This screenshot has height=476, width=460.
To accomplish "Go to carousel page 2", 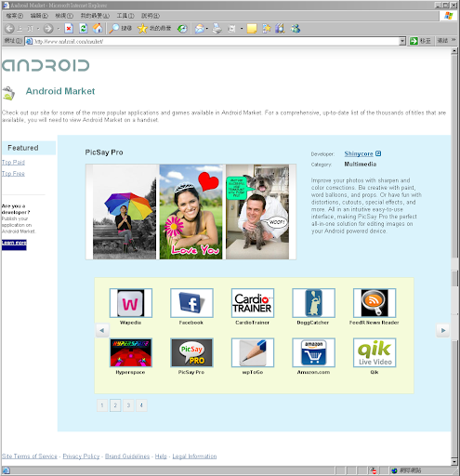I will [115, 405].
